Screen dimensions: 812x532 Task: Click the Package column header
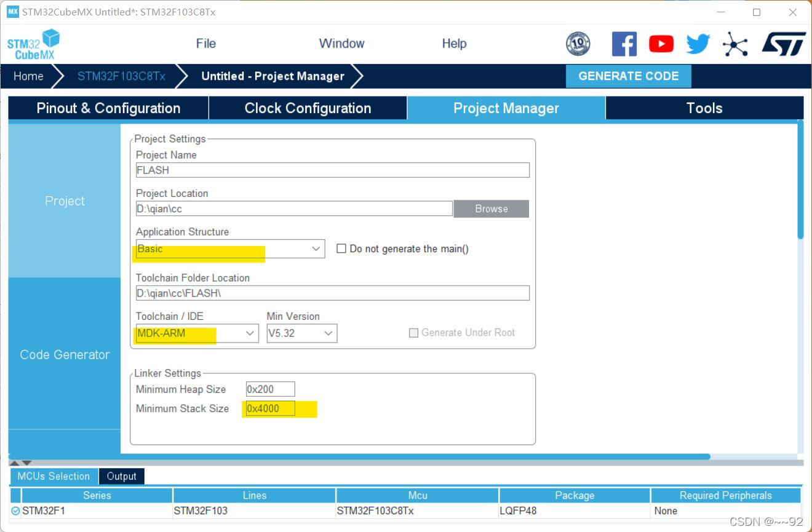coord(575,495)
